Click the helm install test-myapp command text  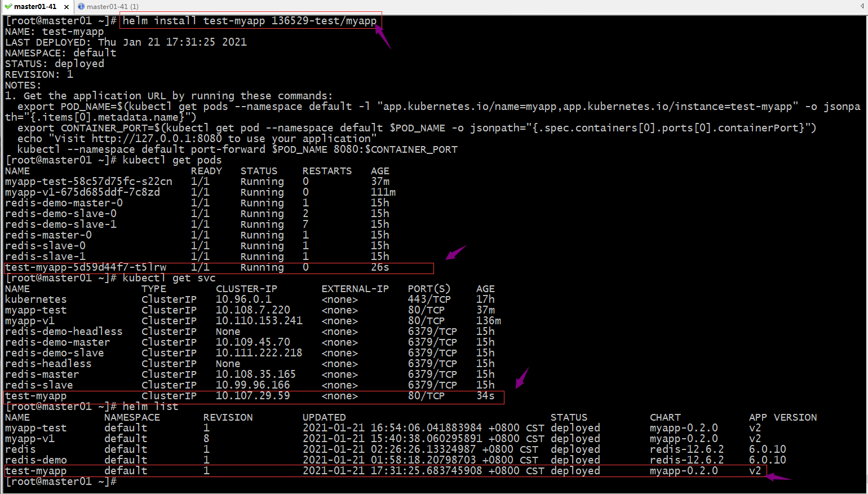coord(250,21)
